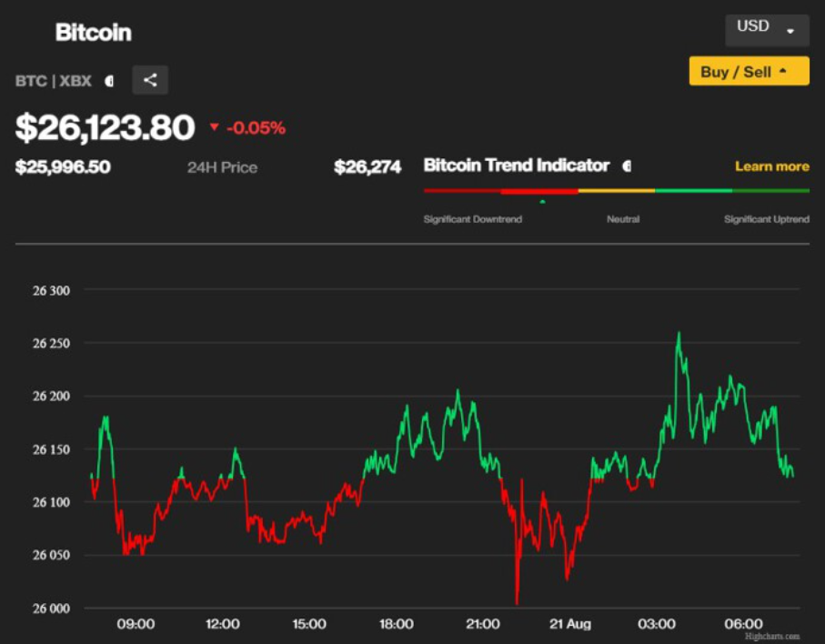Click the $25,996.50 24H low value
Image resolution: width=825 pixels, height=644 pixels.
pyautogui.click(x=63, y=167)
